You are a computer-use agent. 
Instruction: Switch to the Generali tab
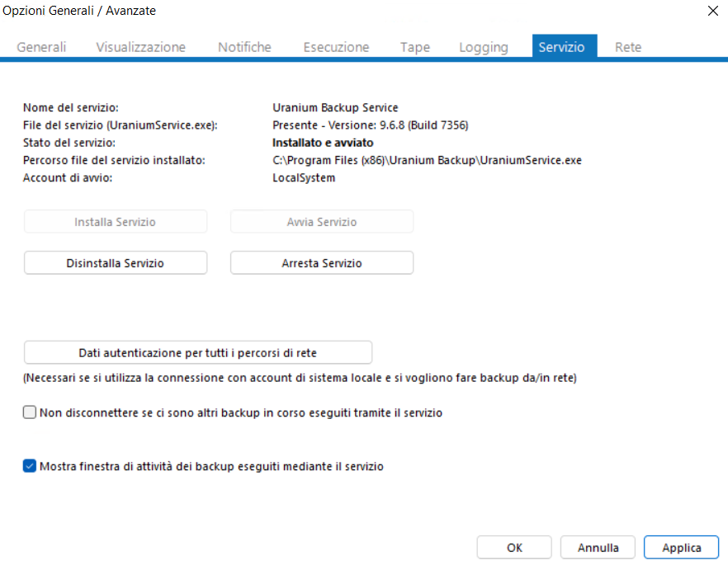[x=41, y=47]
